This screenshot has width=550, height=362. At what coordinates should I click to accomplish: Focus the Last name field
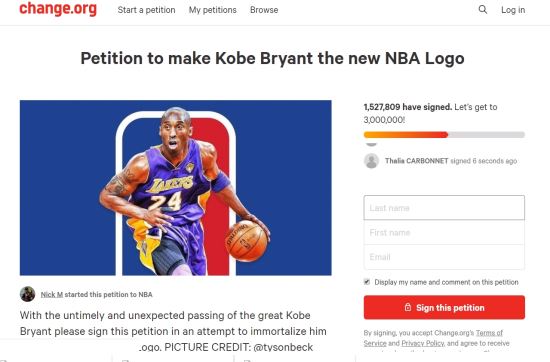[444, 208]
